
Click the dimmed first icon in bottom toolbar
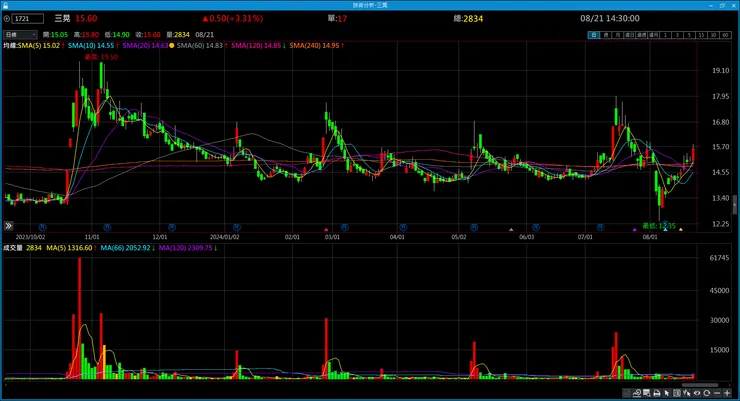coord(627,393)
